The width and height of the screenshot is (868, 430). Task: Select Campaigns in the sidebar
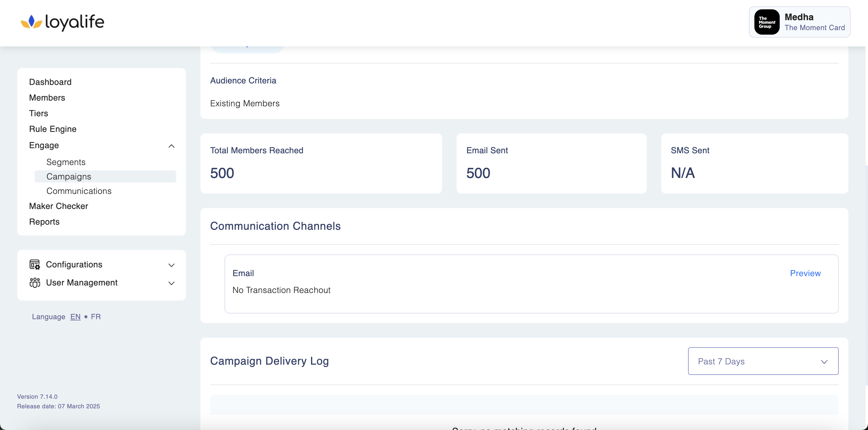click(x=69, y=176)
